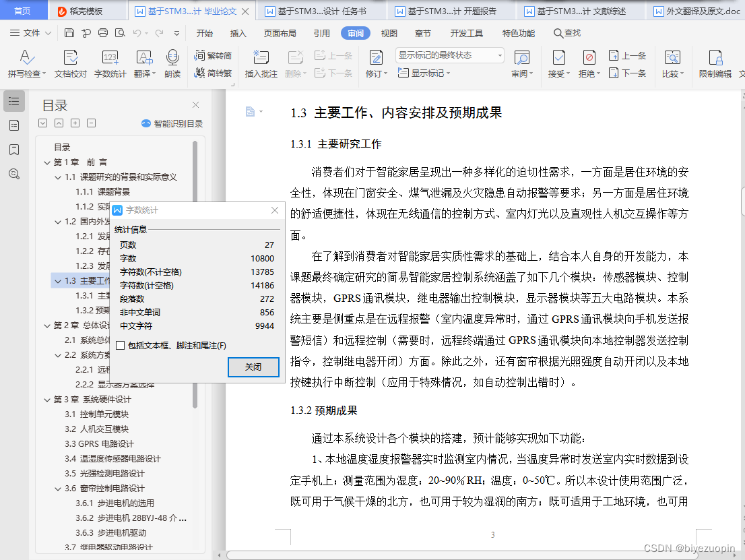Click the print icon in quick toolbar

click(x=102, y=33)
